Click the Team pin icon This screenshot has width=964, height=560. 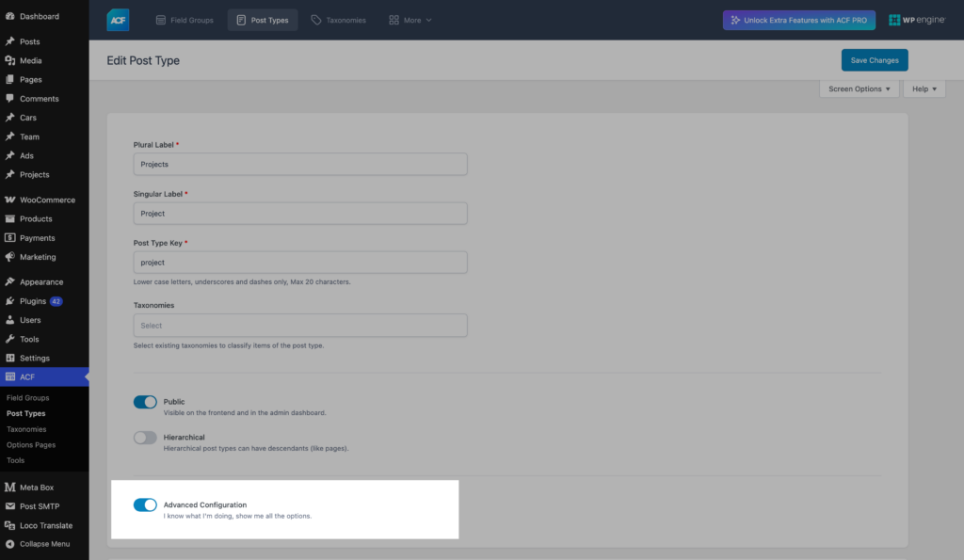click(x=9, y=136)
